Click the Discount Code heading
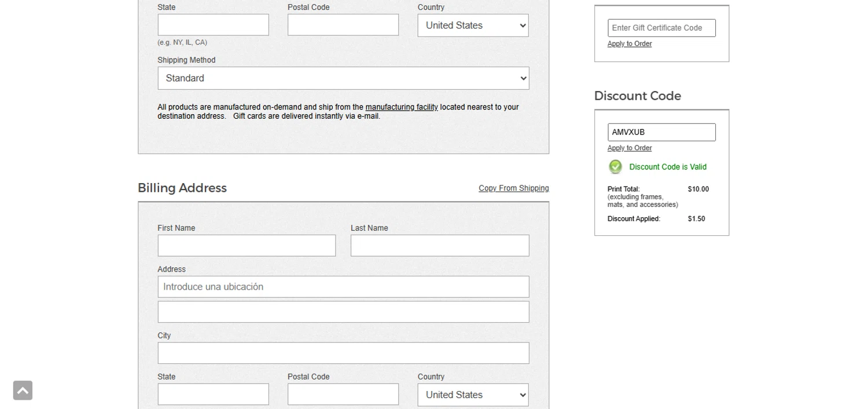The height and width of the screenshot is (409, 868). (x=638, y=96)
